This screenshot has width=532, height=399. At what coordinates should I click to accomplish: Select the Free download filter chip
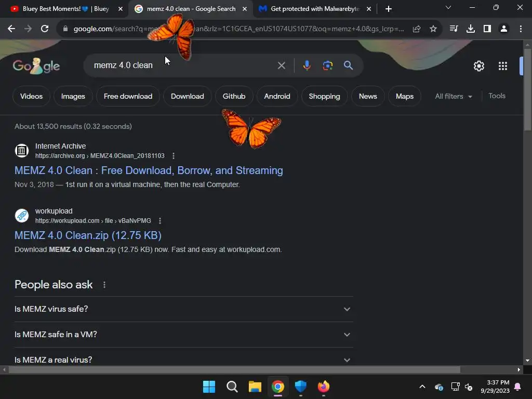pos(128,96)
